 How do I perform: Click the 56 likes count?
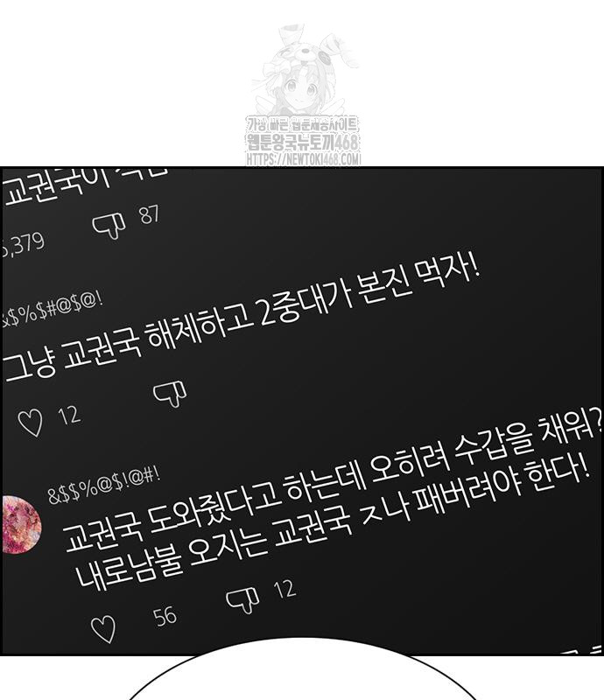pos(165,617)
